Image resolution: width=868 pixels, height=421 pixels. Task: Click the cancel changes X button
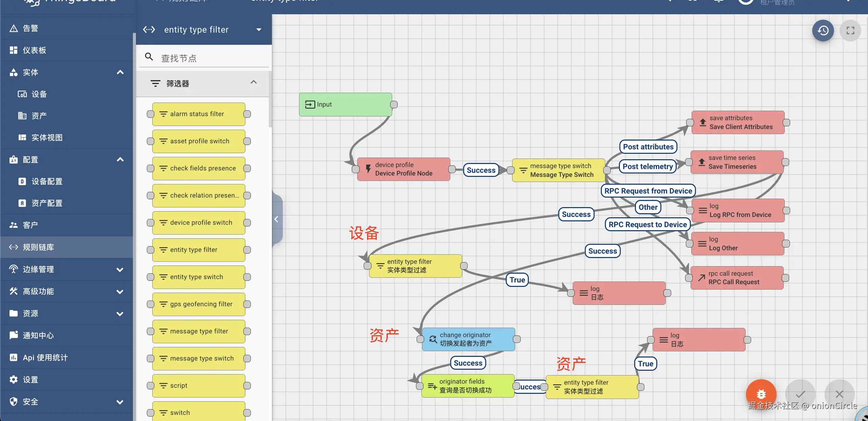(x=839, y=394)
